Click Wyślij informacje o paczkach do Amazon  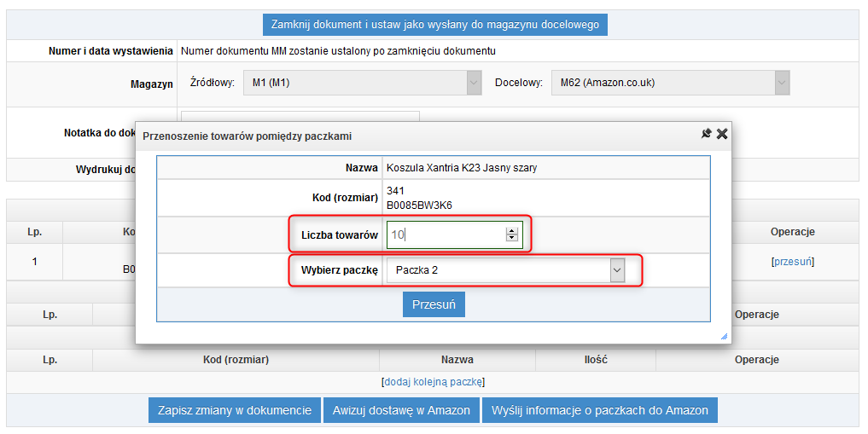tap(599, 410)
